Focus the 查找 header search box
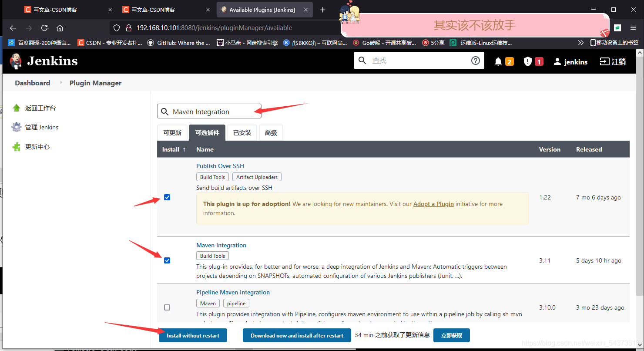Screen dimensions: 644x351 tap(419, 61)
